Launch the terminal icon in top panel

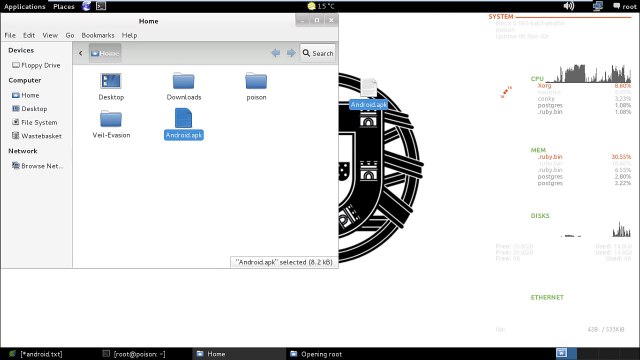pyautogui.click(x=101, y=6)
